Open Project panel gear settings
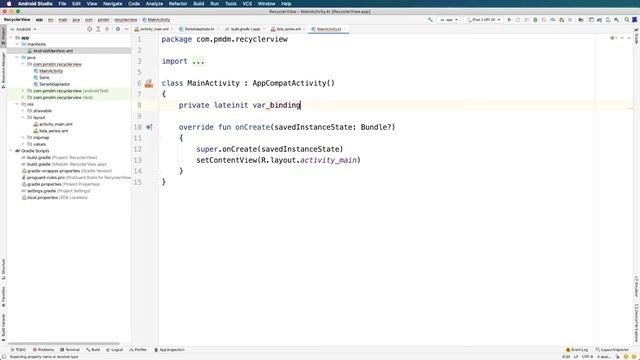Image resolution: width=640 pixels, height=360 pixels. point(118,29)
